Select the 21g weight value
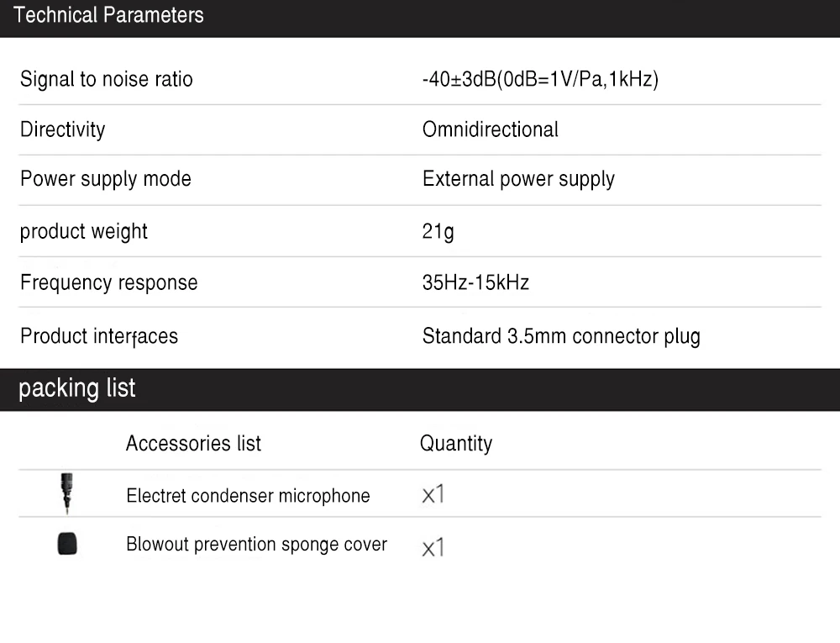840x643 pixels. [438, 231]
